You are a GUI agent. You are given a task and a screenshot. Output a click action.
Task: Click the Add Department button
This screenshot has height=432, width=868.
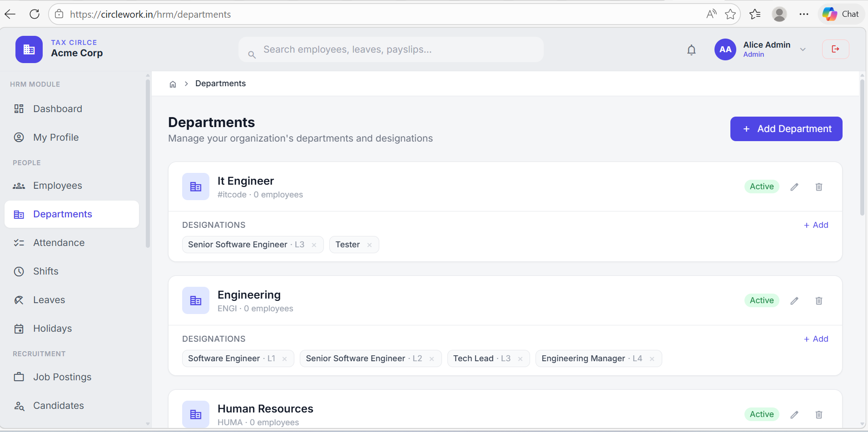click(786, 129)
